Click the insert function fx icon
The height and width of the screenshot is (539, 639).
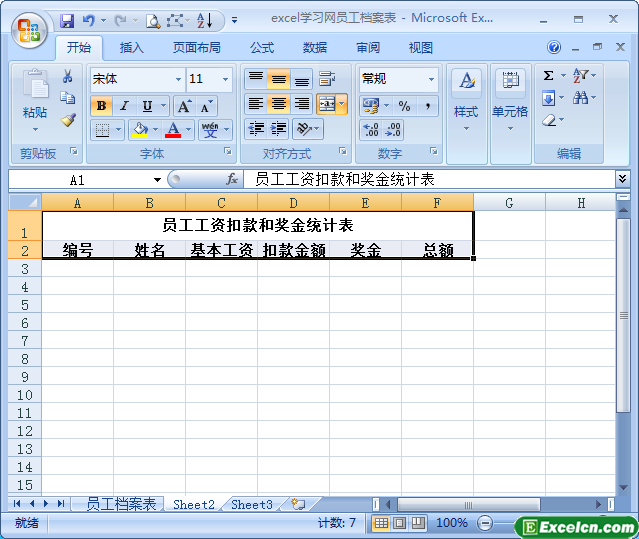(232, 179)
